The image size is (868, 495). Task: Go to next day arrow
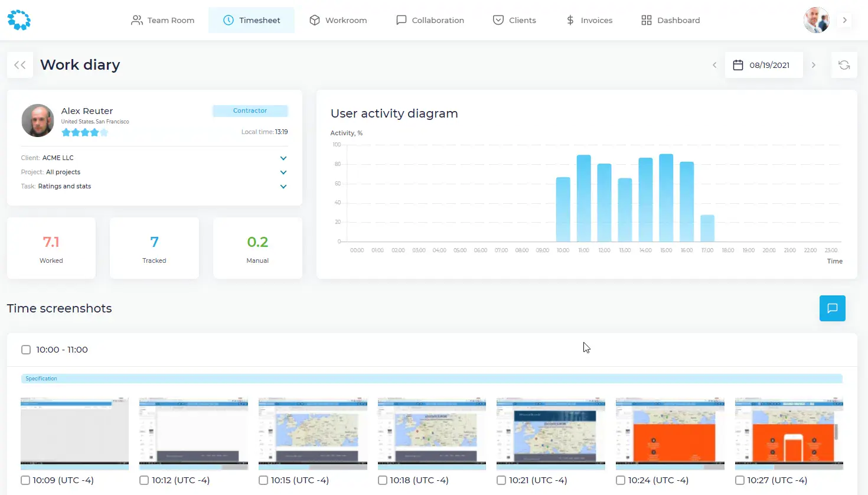point(814,65)
